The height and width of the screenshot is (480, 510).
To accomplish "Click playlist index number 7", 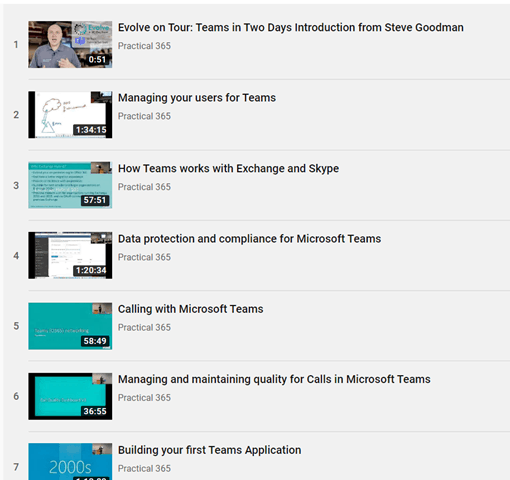I will point(16,467).
